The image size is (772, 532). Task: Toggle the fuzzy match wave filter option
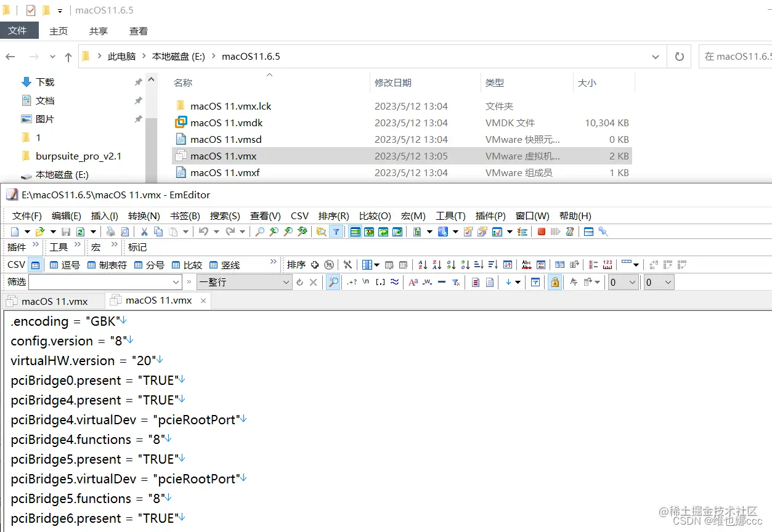(394, 282)
